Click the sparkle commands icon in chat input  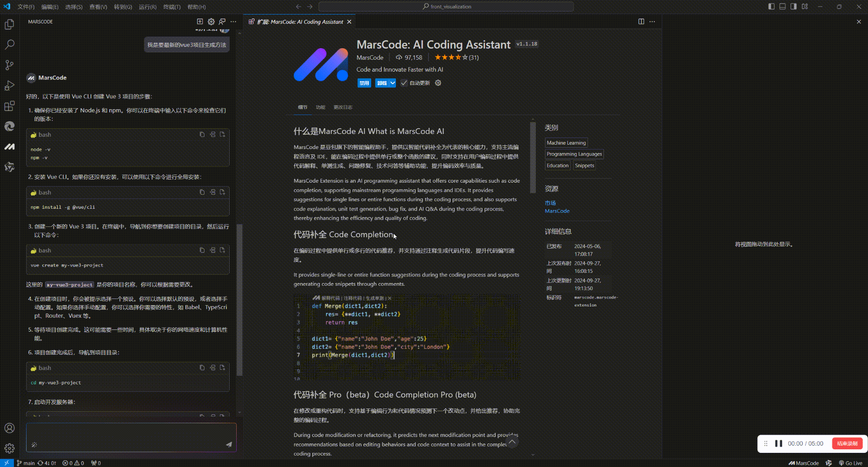click(35, 444)
